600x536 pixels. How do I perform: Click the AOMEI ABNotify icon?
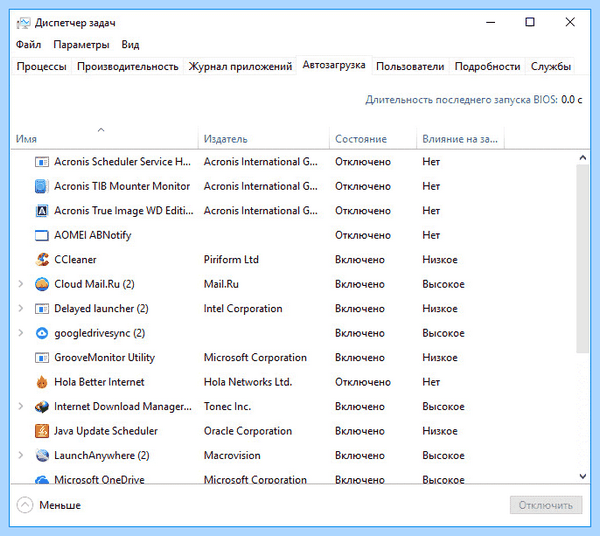(x=42, y=235)
